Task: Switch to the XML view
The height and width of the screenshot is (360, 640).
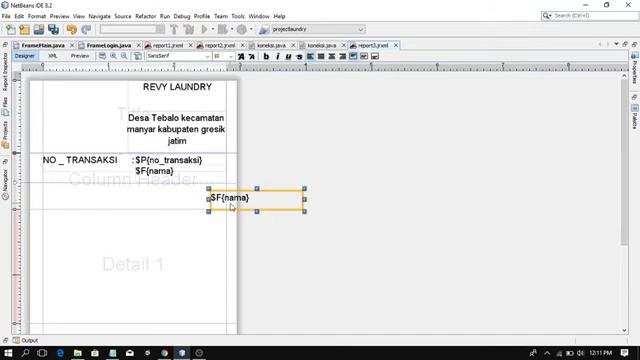Action: click(x=53, y=56)
